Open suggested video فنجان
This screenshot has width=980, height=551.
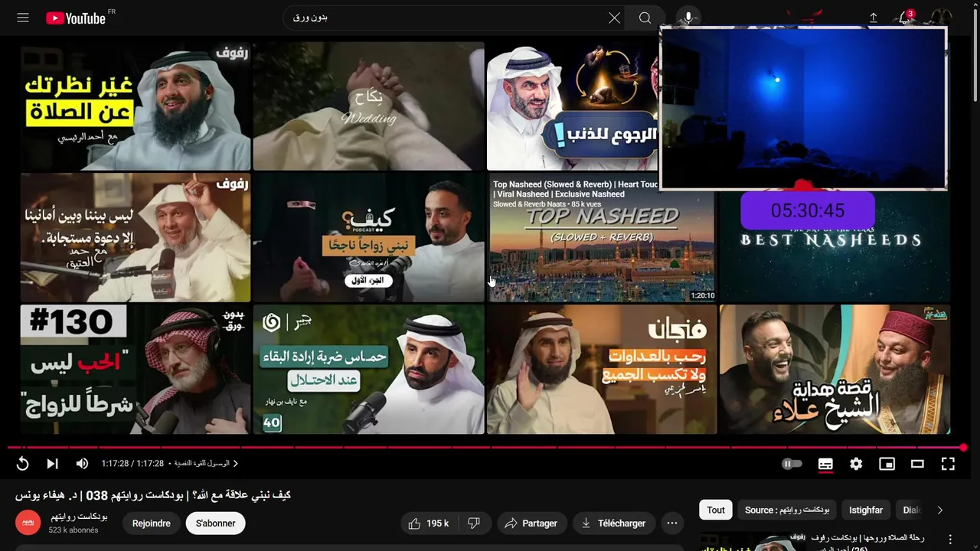[x=602, y=370]
